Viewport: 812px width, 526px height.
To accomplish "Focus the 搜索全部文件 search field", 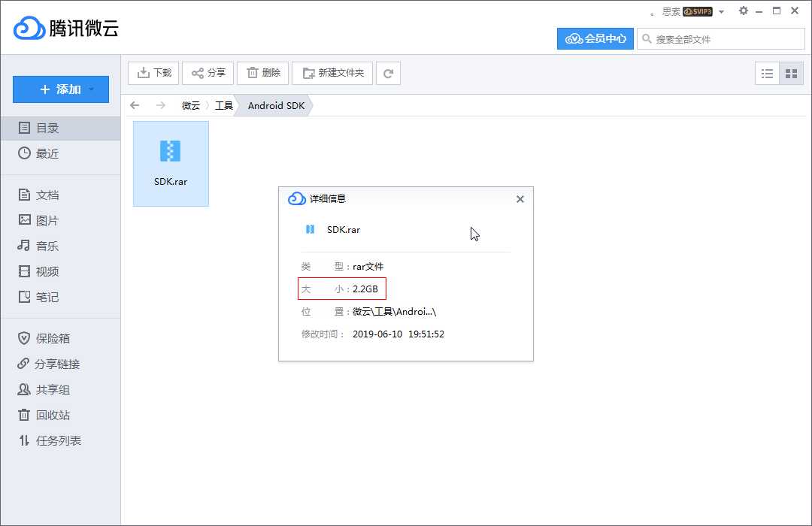I will coord(721,39).
